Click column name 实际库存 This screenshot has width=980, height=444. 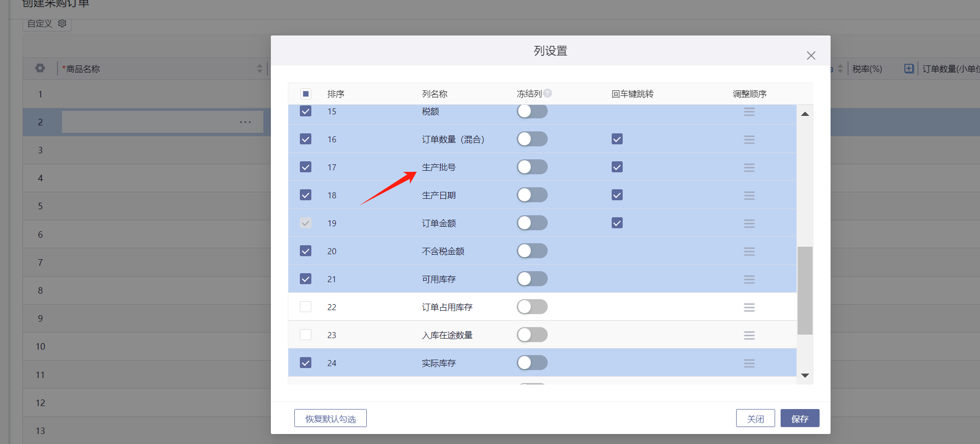click(x=439, y=363)
